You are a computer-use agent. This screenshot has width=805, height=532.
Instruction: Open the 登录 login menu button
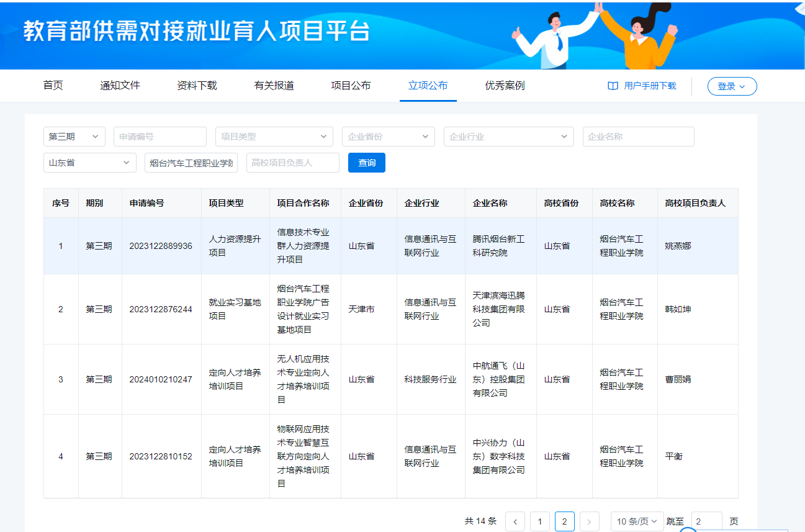pos(732,86)
